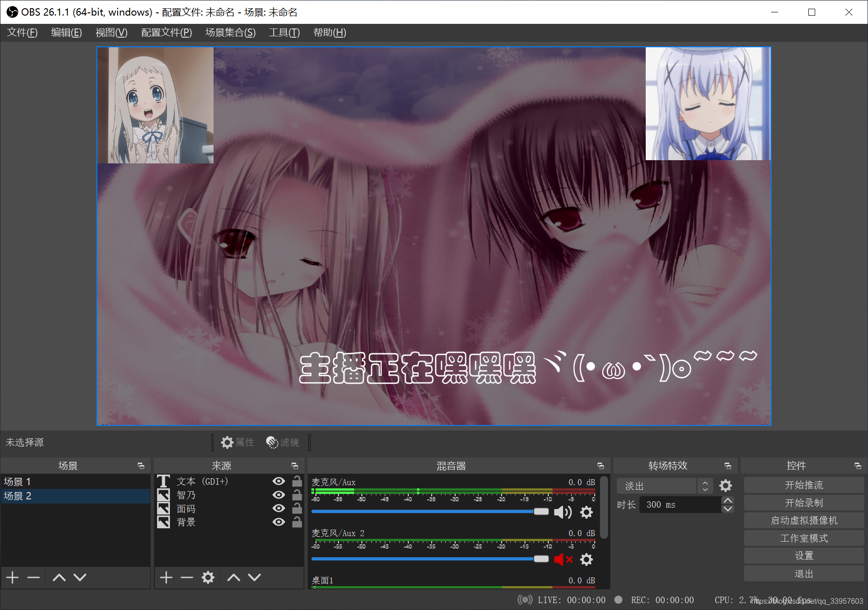Image resolution: width=868 pixels, height=610 pixels.
Task: Add a new source with plus icon
Action: [x=166, y=577]
